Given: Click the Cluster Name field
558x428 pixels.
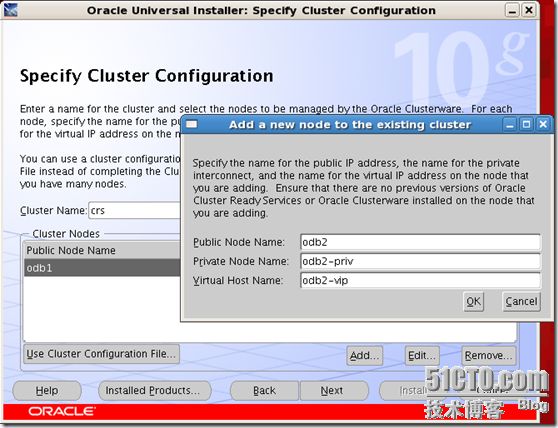Looking at the screenshot, I should coord(135,210).
